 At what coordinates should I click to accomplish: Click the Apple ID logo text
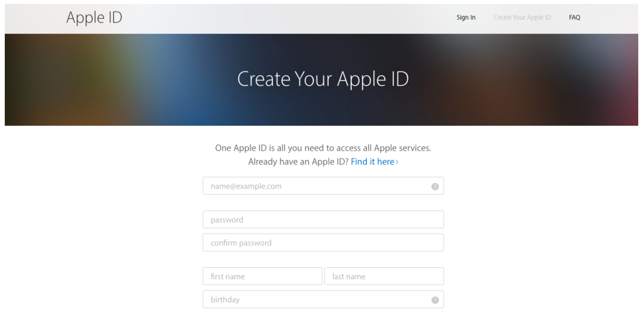pos(94,17)
